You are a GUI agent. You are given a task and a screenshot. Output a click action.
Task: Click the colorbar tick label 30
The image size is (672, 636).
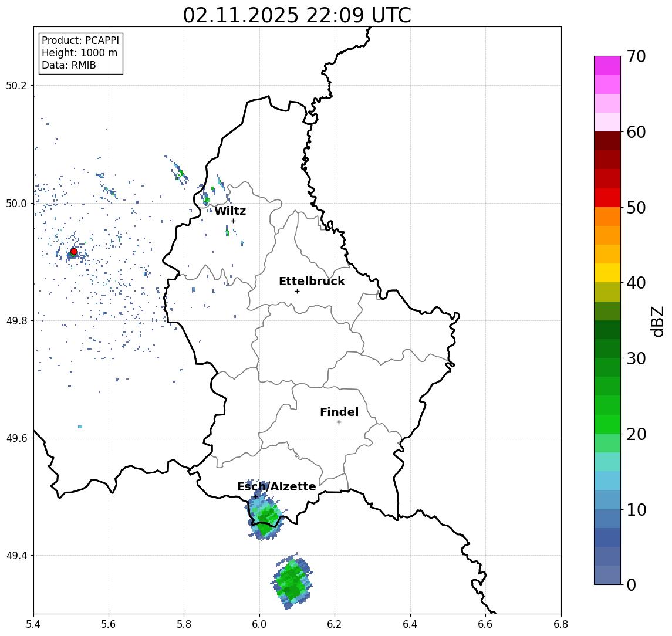(636, 358)
